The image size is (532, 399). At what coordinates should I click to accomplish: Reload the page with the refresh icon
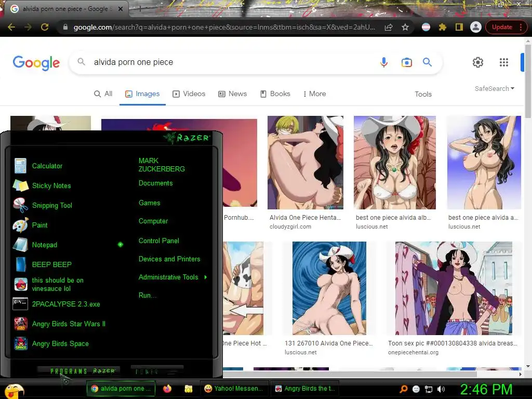[x=45, y=27]
